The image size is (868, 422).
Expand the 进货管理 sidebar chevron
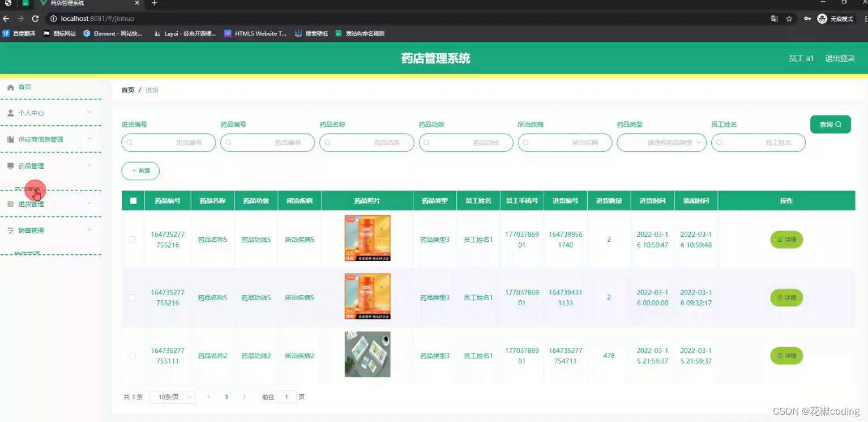tap(89, 203)
